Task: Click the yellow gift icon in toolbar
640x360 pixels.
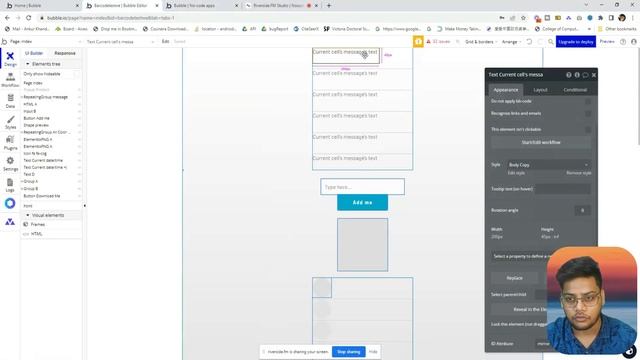Action: [x=418, y=42]
